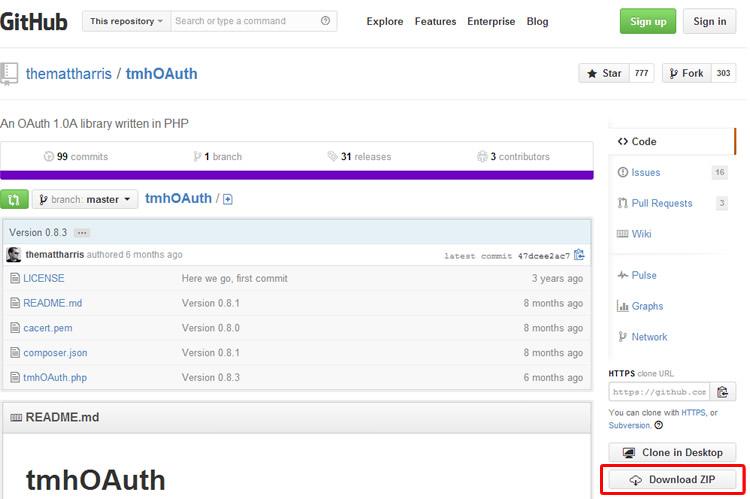750x499 pixels.
Task: Open the Blog link
Action: pyautogui.click(x=537, y=22)
